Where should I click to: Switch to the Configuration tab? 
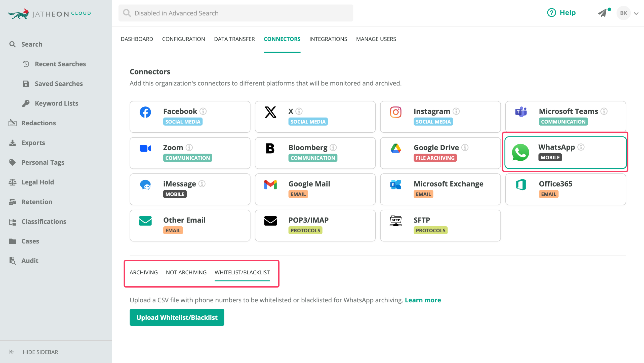[184, 39]
